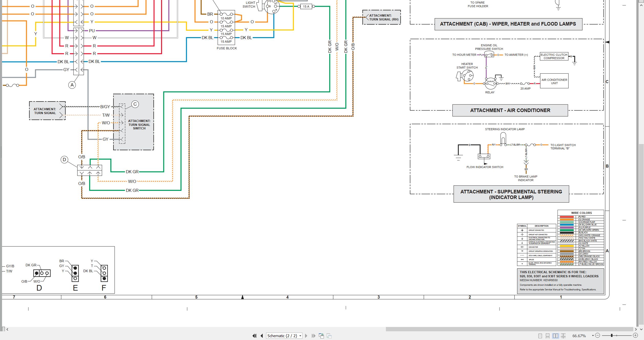Go to the previous page arrow
The width and height of the screenshot is (644, 340).
262,336
